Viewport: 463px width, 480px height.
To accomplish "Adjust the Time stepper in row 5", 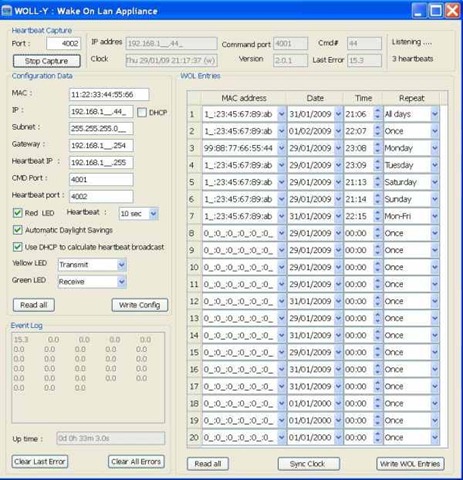I will (x=377, y=182).
